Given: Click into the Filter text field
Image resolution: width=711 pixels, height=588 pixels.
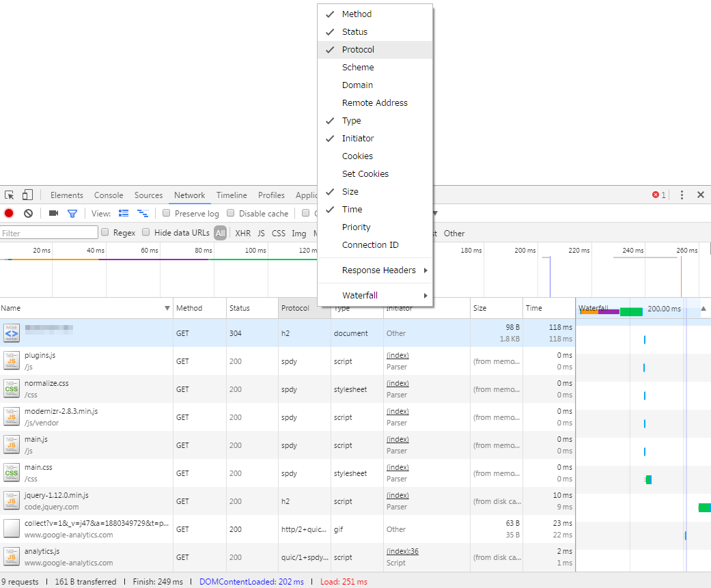Looking at the screenshot, I should [x=49, y=233].
